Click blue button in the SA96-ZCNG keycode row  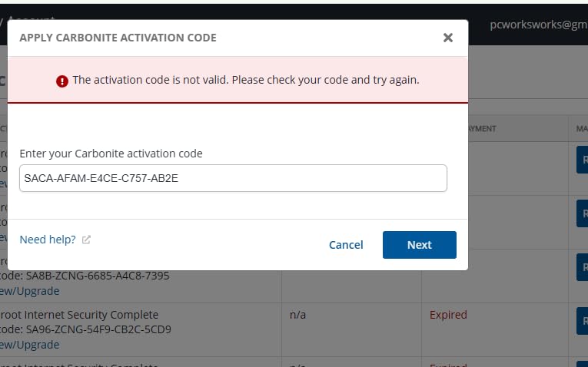tap(583, 321)
